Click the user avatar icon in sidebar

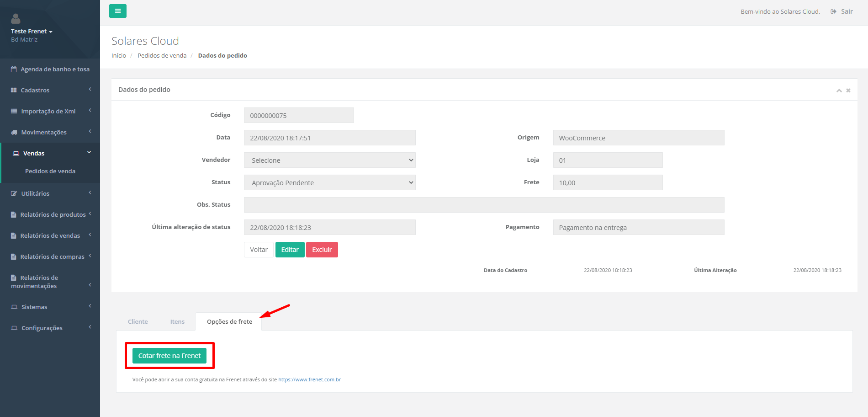click(16, 19)
